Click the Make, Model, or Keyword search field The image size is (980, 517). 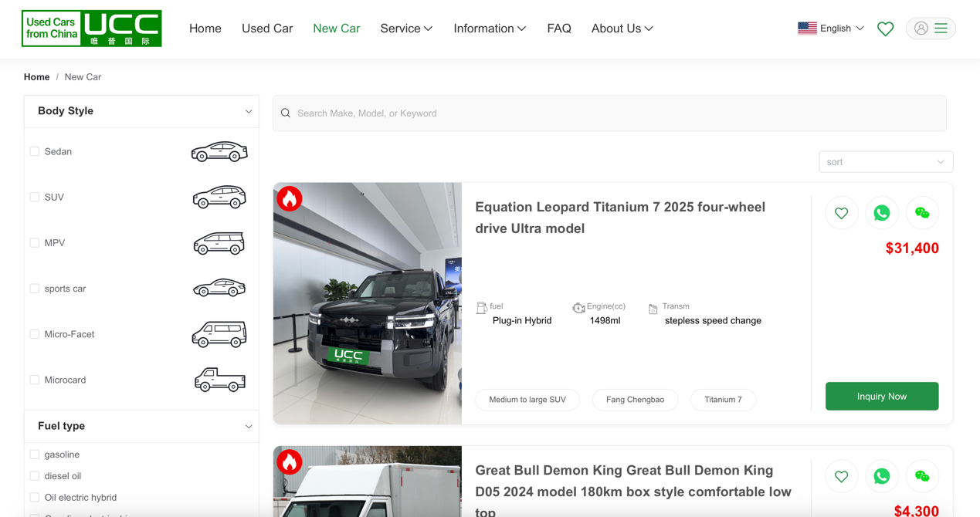[x=609, y=113]
